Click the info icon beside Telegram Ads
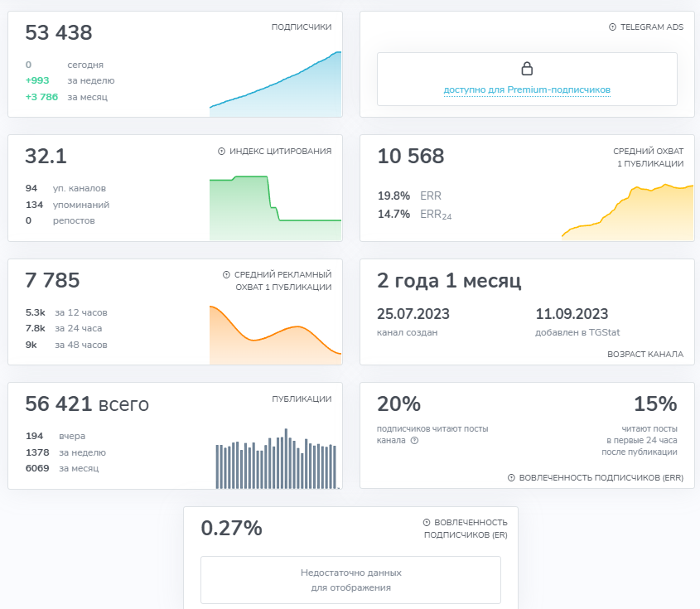 [612, 27]
